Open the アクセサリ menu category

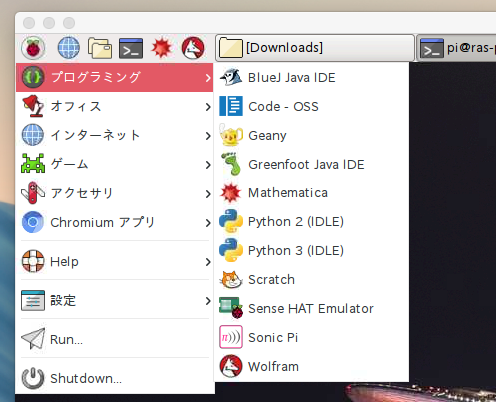pos(114,193)
